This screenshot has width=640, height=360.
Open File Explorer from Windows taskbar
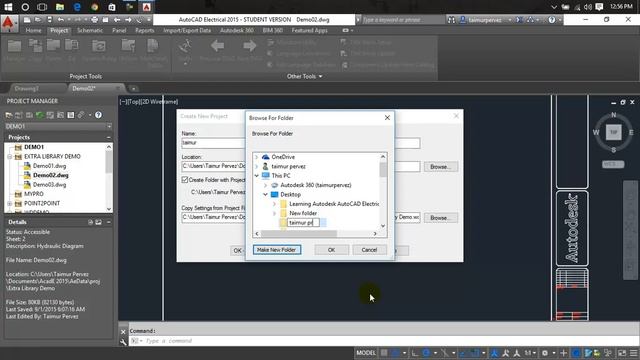[x=60, y=7]
